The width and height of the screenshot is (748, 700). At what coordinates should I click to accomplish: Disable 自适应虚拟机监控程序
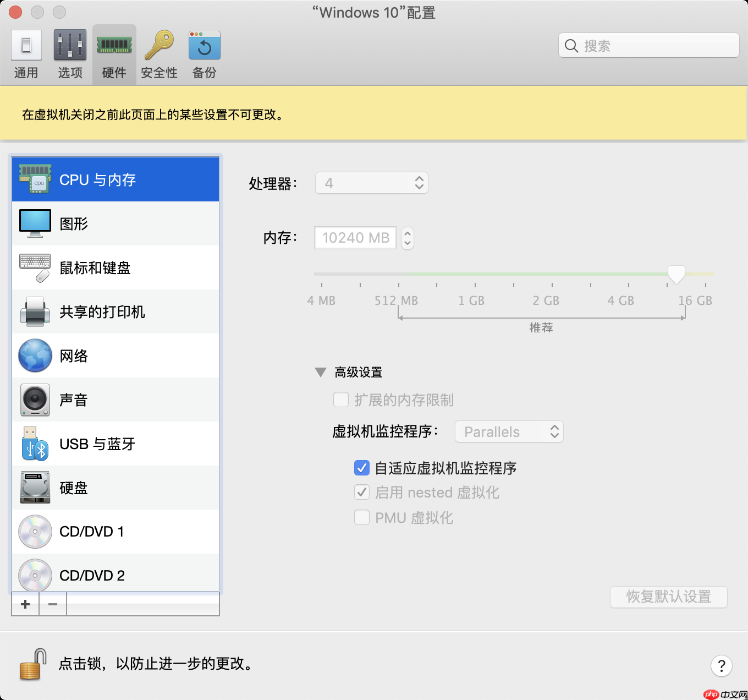pyautogui.click(x=362, y=468)
